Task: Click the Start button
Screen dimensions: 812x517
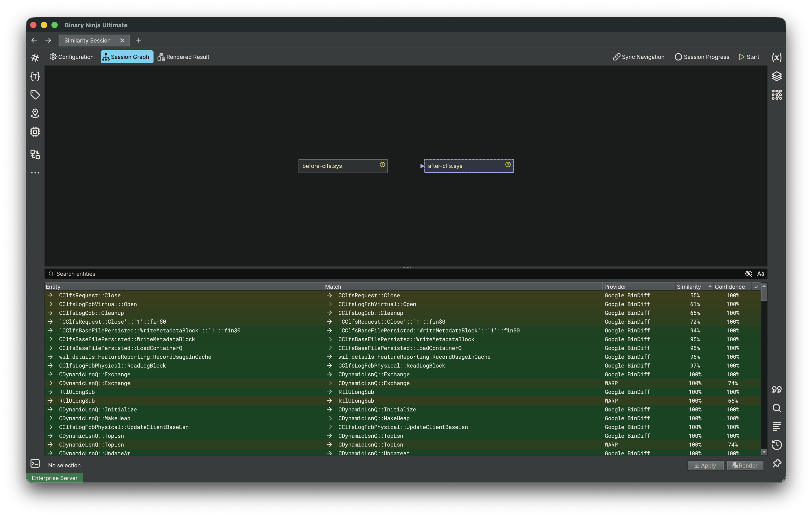Action: [x=749, y=57]
